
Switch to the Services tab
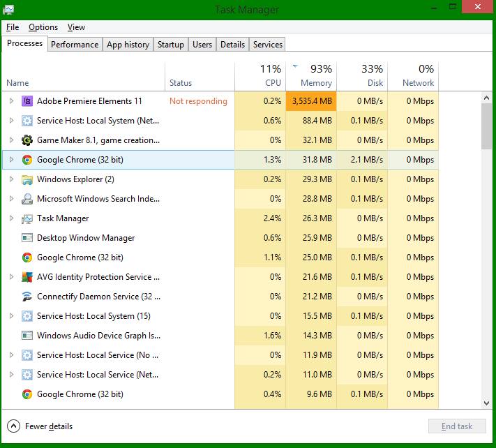pyautogui.click(x=268, y=45)
